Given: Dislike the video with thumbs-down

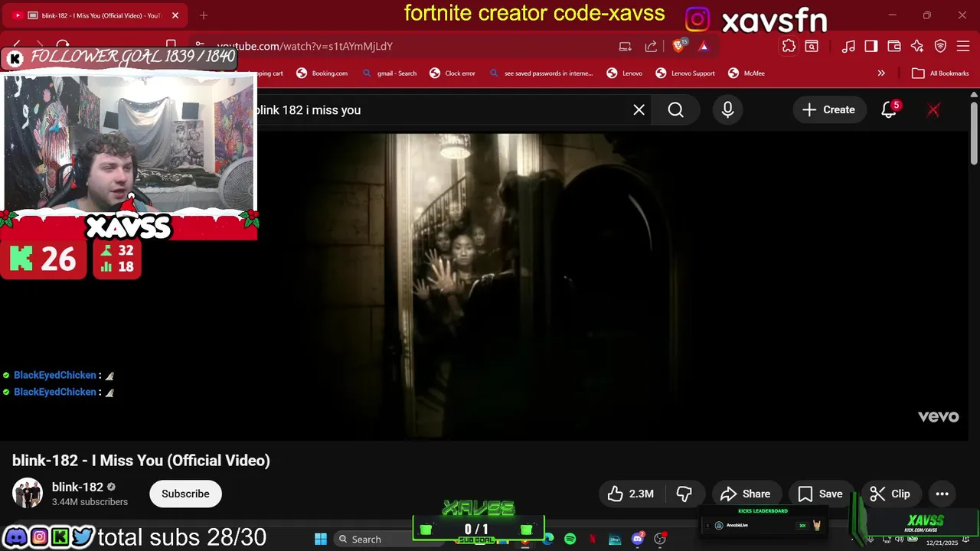Looking at the screenshot, I should point(684,494).
